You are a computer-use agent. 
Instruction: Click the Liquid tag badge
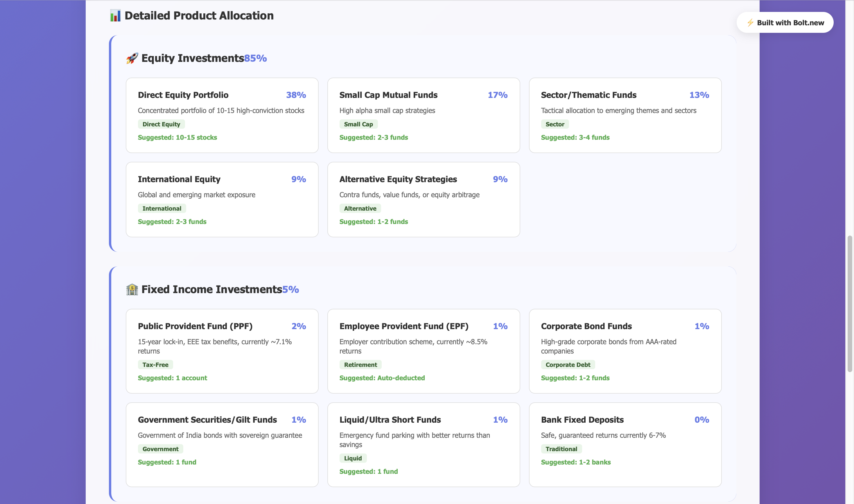(353, 458)
